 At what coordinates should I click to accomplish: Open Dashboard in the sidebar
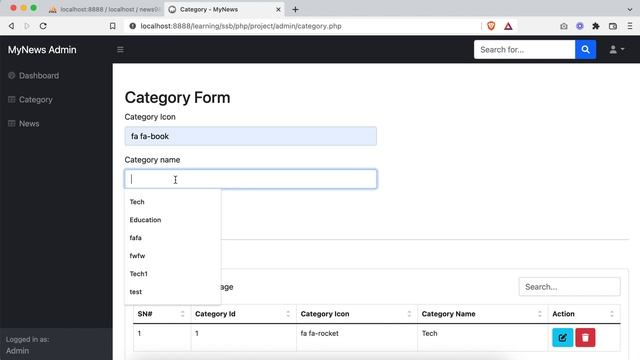[39, 76]
